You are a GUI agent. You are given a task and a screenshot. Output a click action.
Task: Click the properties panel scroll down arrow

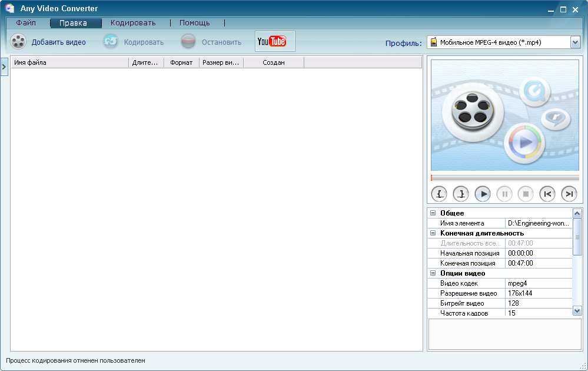coord(577,310)
